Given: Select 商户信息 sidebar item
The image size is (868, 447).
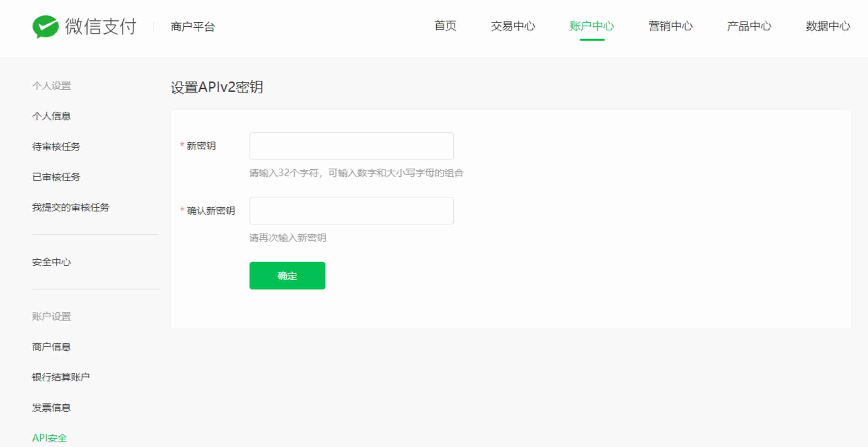Looking at the screenshot, I should pos(51,347).
